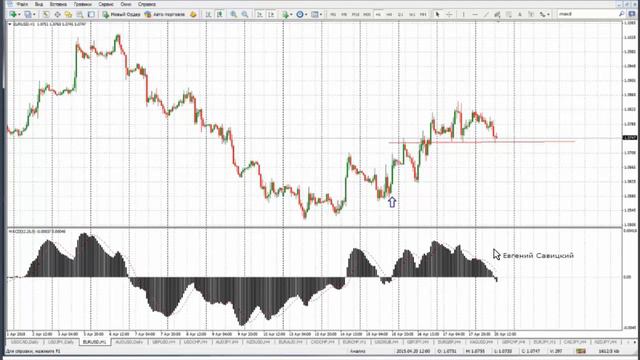This screenshot has height=360, width=640.
Task: Switch chart to candlesticks icon
Action: coord(220,14)
